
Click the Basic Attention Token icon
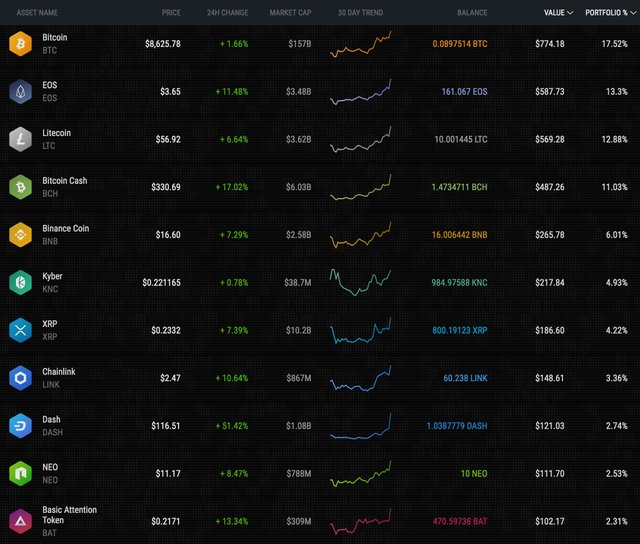click(x=20, y=521)
